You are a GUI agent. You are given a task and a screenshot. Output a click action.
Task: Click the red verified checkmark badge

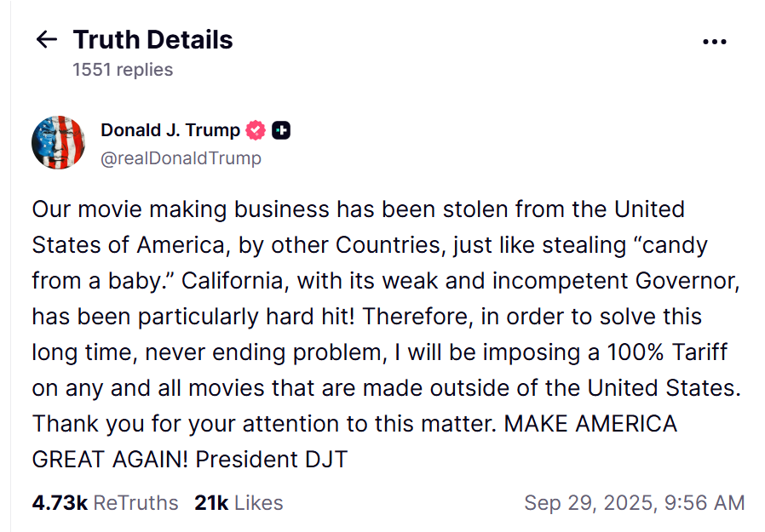click(256, 130)
